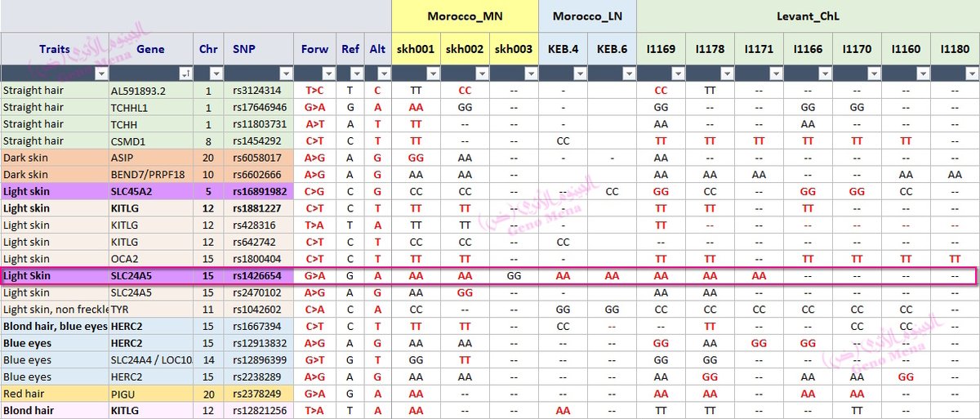Image resolution: width=980 pixels, height=419 pixels.
Task: Open the SNP column filter dropdown
Action: (x=286, y=74)
